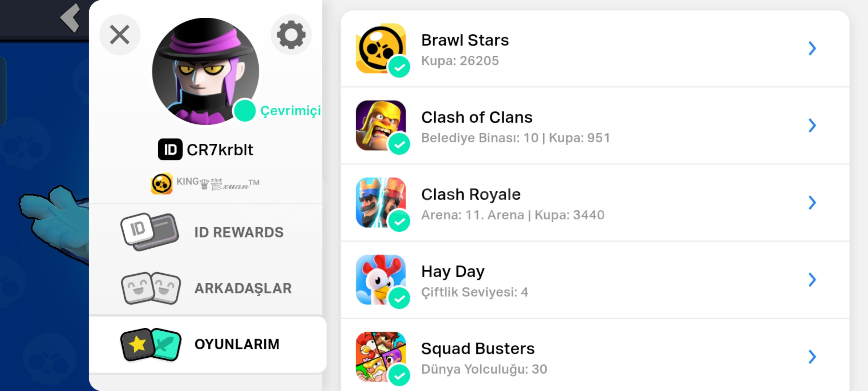Click the green checkmark on Hay Day
Image resolution: width=868 pixels, height=391 pixels.
(x=399, y=298)
